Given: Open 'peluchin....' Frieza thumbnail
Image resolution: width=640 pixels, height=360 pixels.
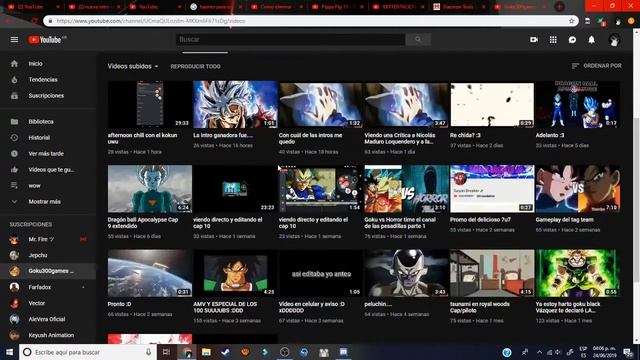Looking at the screenshot, I should point(406,273).
